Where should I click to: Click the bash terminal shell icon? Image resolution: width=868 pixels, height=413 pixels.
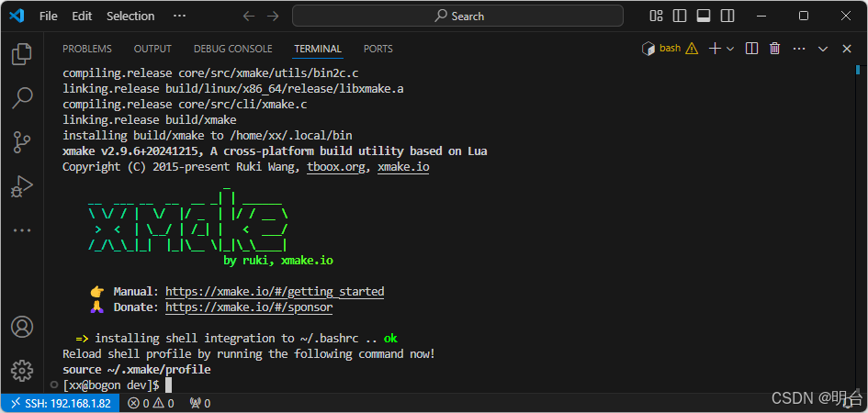(x=648, y=49)
